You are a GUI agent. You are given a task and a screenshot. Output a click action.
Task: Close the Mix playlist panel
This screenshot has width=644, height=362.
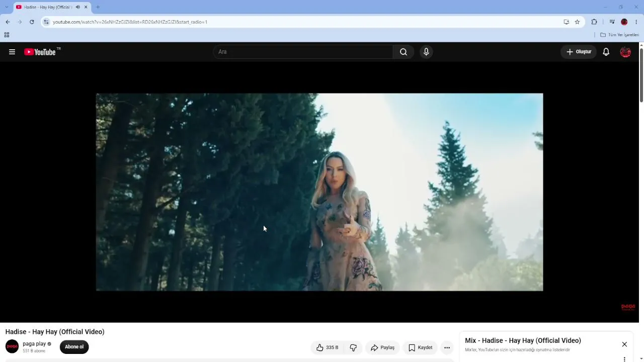pyautogui.click(x=624, y=344)
